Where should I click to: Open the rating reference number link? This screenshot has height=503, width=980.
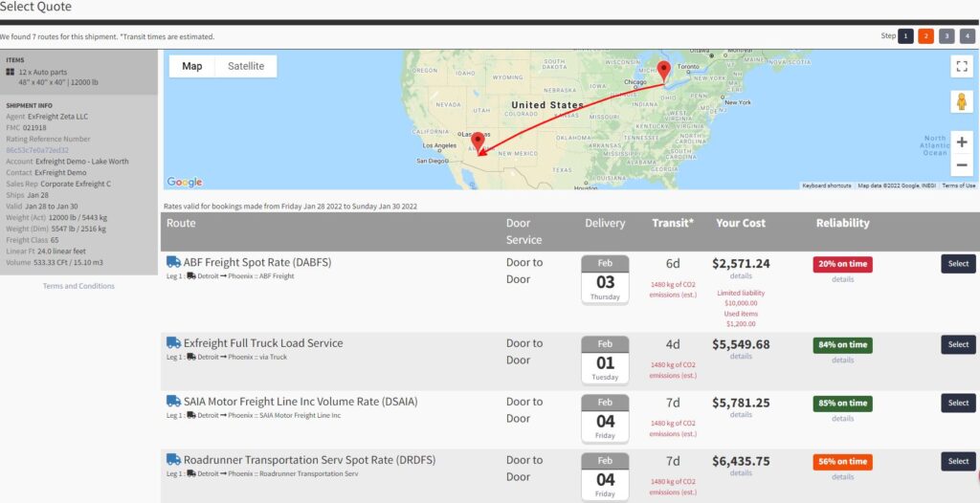tap(37, 150)
